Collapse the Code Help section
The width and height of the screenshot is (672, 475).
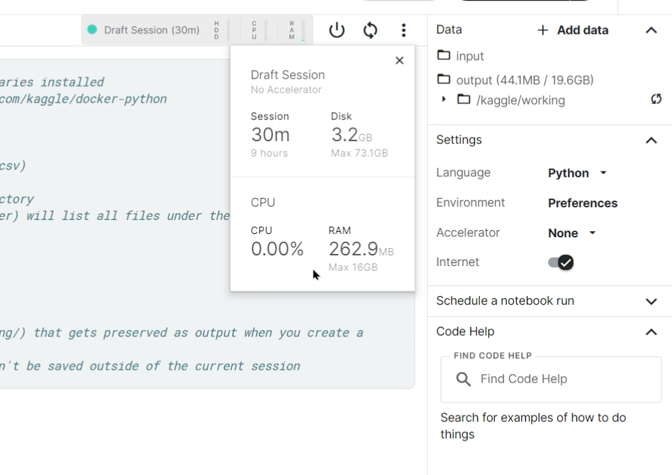(651, 332)
